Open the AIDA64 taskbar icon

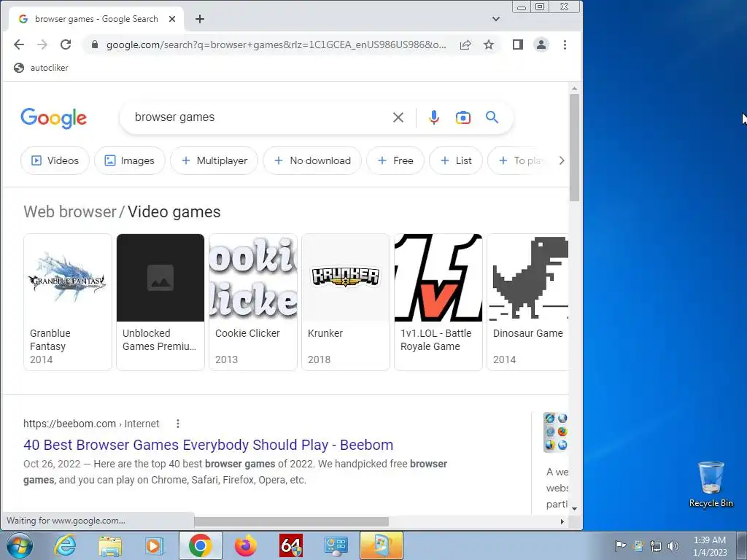291,545
